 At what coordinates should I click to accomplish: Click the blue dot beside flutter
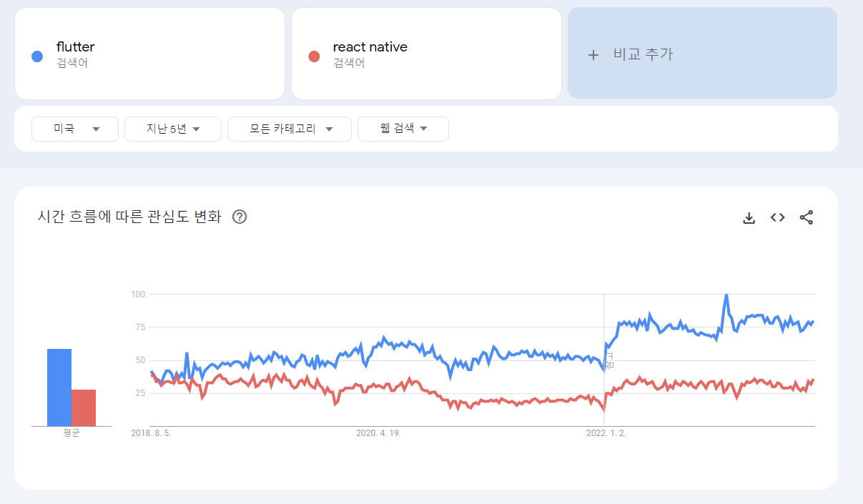tap(38, 56)
